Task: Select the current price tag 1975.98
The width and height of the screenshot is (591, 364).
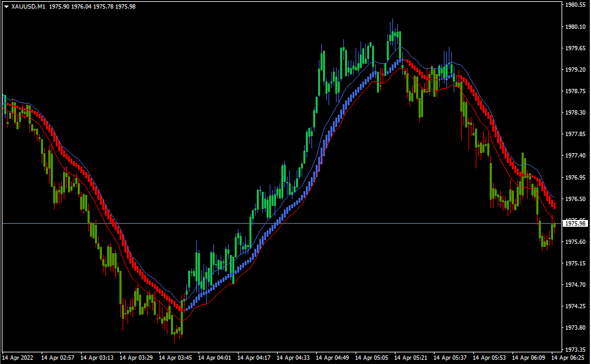Action: 574,224
